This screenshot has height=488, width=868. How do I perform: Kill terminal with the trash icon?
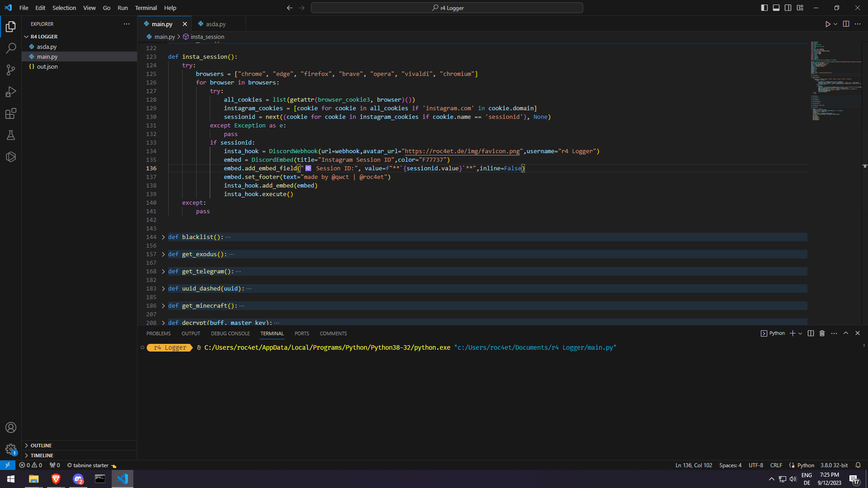click(822, 333)
